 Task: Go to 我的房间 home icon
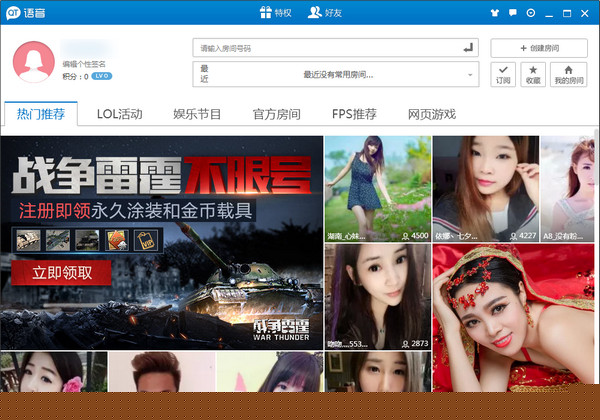click(568, 74)
